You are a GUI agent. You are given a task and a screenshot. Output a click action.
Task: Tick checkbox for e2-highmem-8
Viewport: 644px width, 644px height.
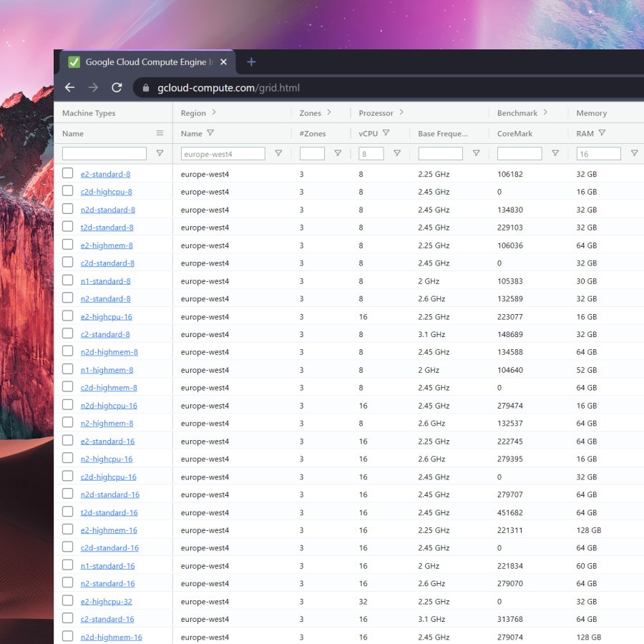[x=68, y=245]
